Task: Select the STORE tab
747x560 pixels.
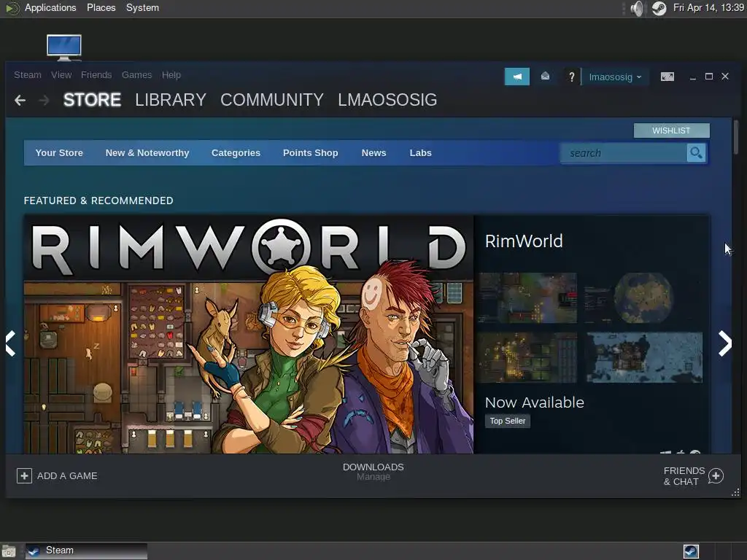Action: pyautogui.click(x=92, y=100)
